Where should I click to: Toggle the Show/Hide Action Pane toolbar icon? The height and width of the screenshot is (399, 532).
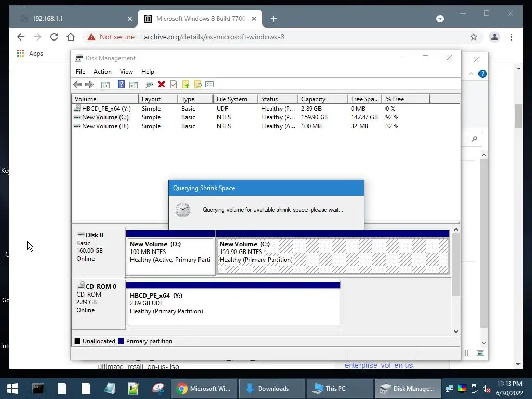(134, 85)
